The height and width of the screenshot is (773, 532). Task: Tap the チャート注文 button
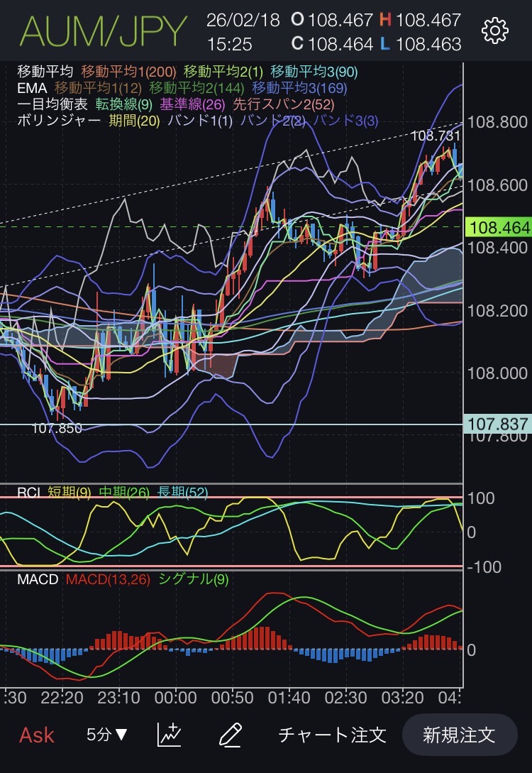tap(332, 735)
